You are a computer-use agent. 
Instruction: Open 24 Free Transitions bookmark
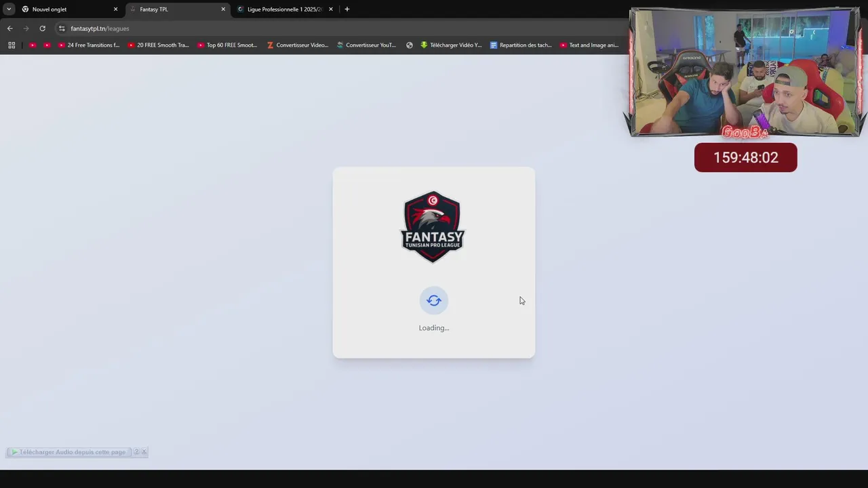[89, 45]
